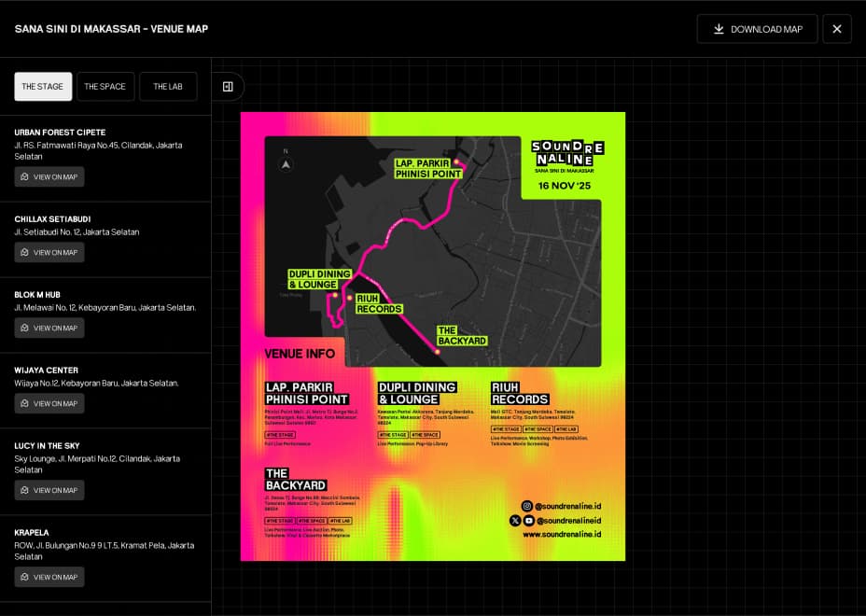Select the LUCY IN THE SKY venue title

coord(47,446)
